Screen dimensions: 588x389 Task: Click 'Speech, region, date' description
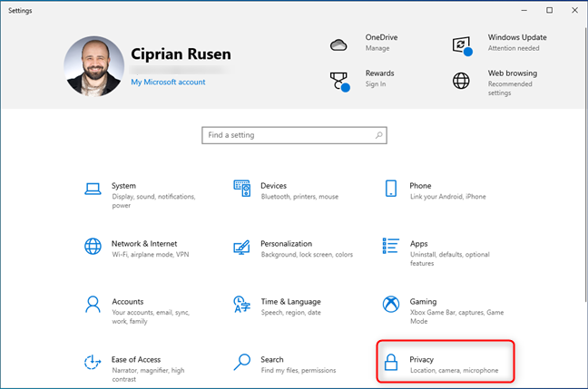pyautogui.click(x=290, y=313)
